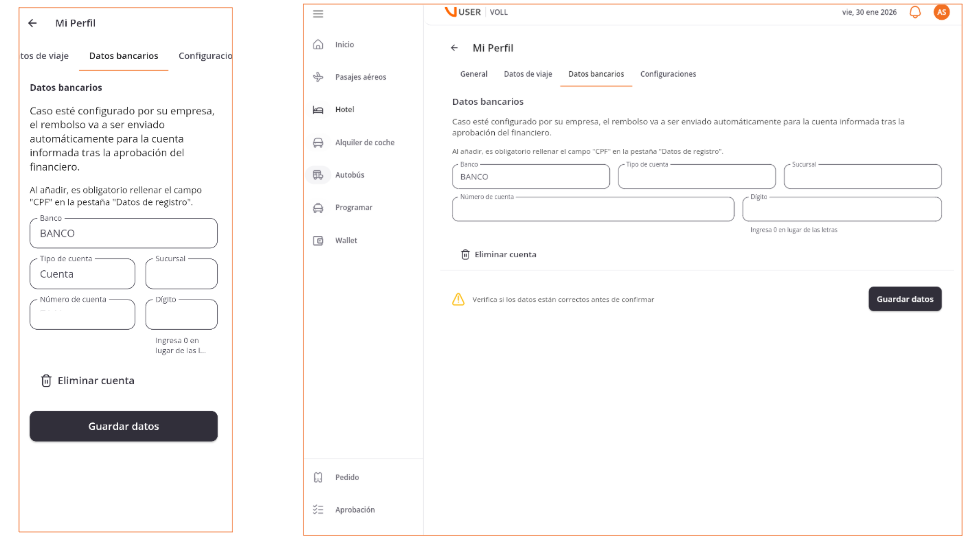972x551 pixels.
Task: Click Eliminar cuenta in the mobile view
Action: (x=87, y=381)
